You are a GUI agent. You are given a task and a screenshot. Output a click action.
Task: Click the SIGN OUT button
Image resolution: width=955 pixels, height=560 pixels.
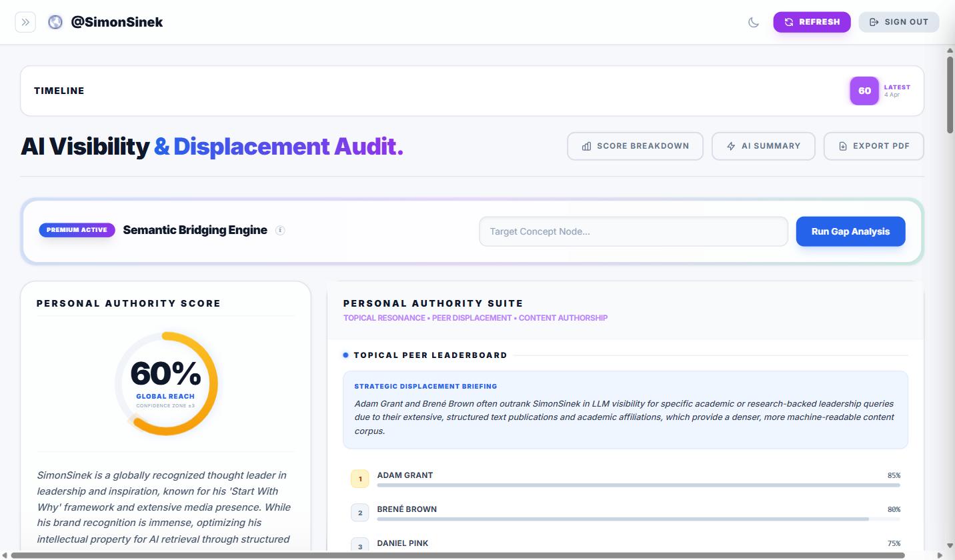pyautogui.click(x=898, y=22)
